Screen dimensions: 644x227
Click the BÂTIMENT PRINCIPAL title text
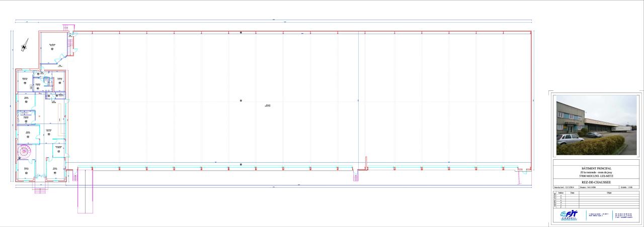596,169
